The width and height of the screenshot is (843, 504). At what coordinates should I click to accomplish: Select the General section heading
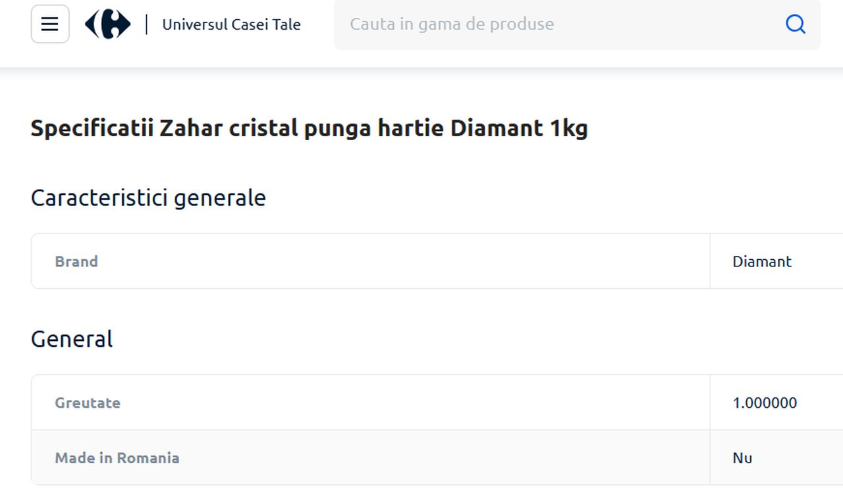pos(71,338)
